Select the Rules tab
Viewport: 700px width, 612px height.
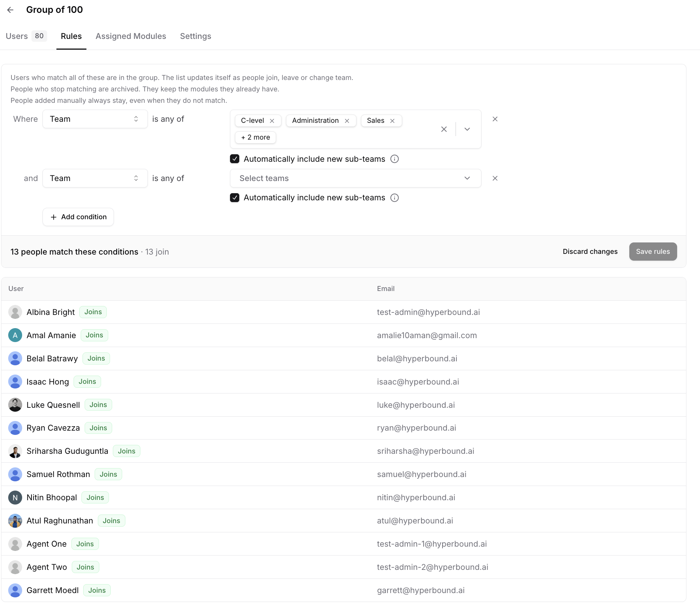[71, 36]
